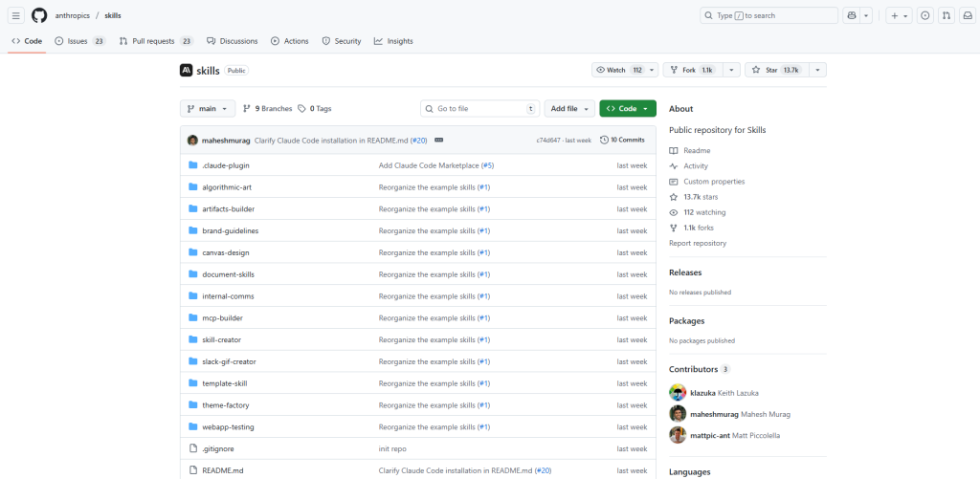Switch to the Pull requests tab
980x479 pixels.
pyautogui.click(x=156, y=41)
